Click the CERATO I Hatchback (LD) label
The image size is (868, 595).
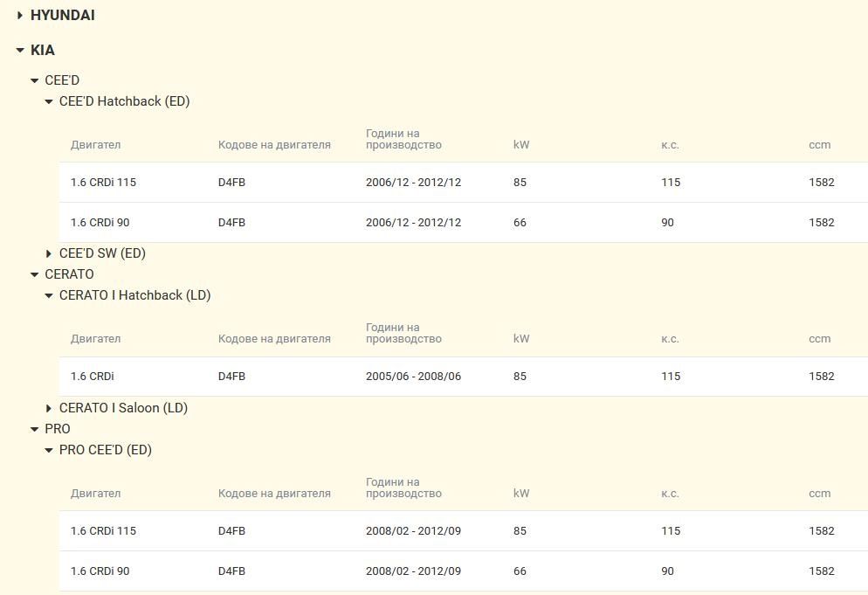[135, 295]
